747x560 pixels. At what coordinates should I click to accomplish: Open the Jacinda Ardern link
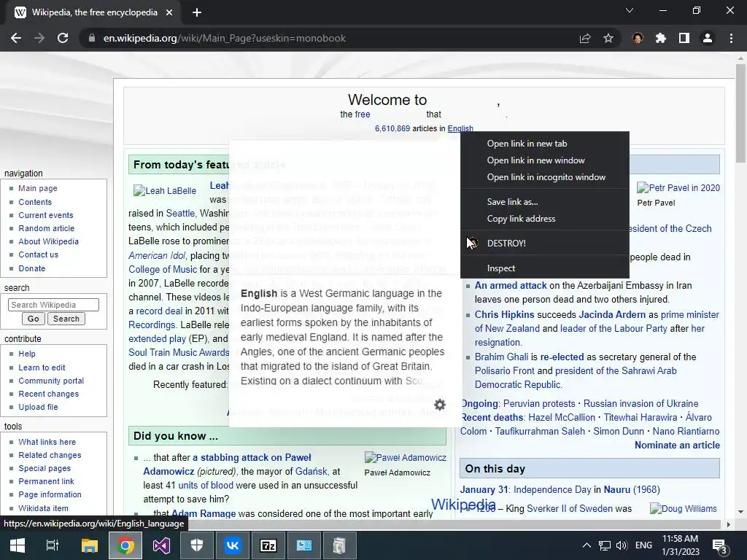[x=612, y=314]
